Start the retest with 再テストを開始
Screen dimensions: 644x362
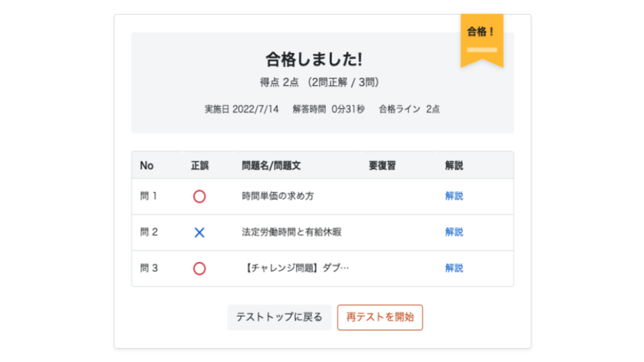point(380,317)
